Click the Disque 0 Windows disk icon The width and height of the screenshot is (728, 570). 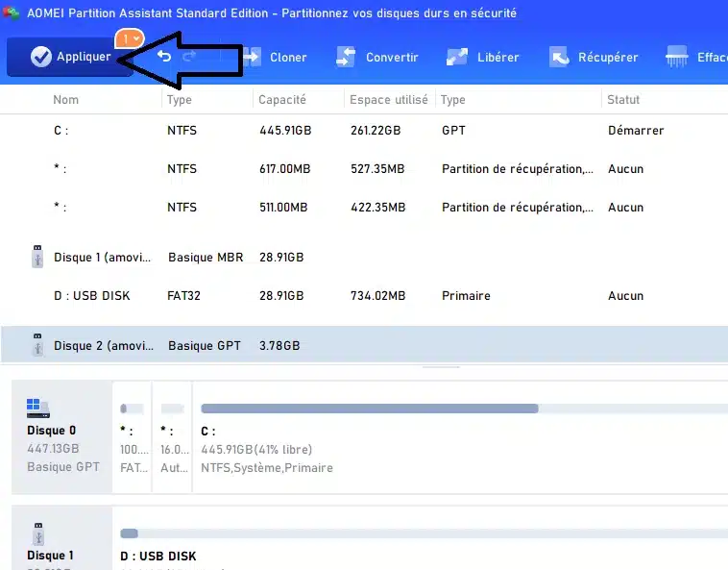38,409
